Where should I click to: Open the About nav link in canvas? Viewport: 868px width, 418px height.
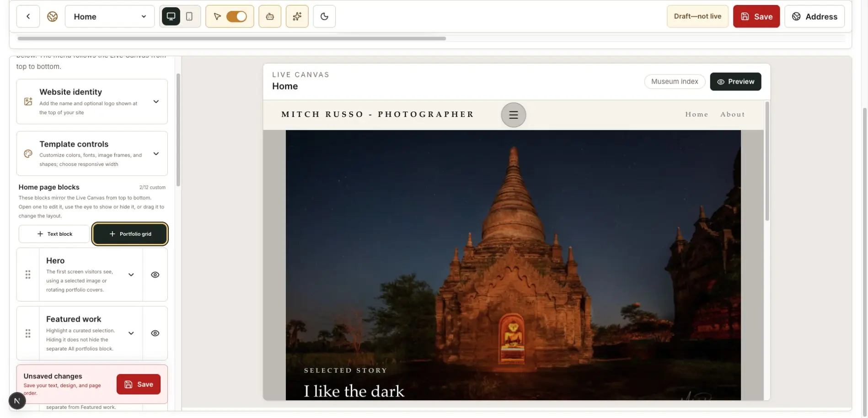733,114
